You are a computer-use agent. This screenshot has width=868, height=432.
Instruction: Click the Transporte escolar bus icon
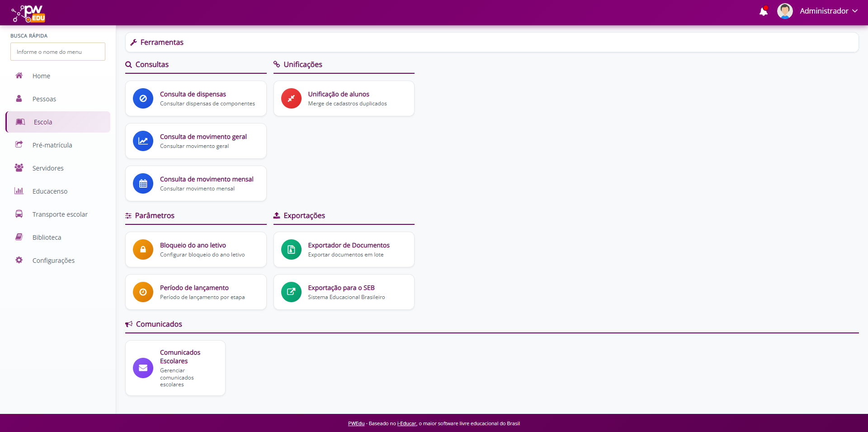[x=19, y=214]
